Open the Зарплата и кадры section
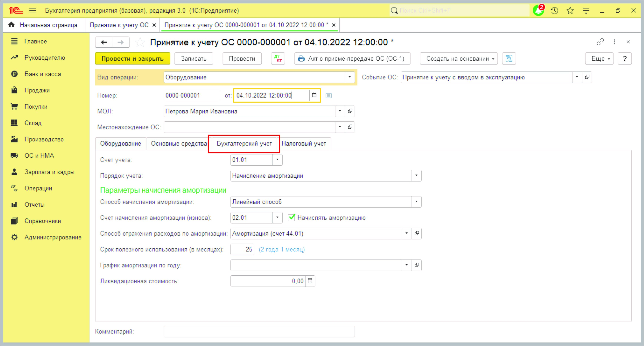 (49, 172)
